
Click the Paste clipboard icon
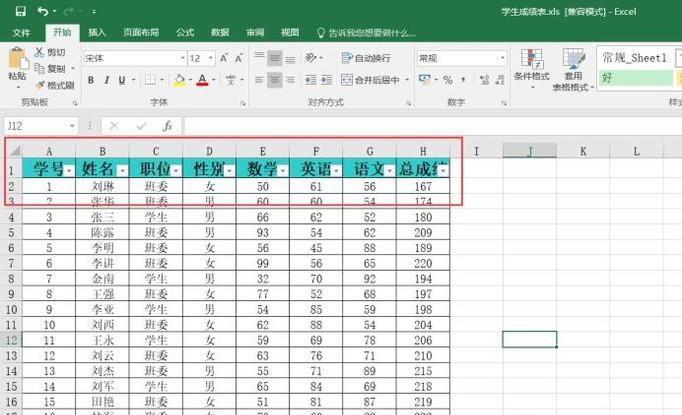(17, 58)
